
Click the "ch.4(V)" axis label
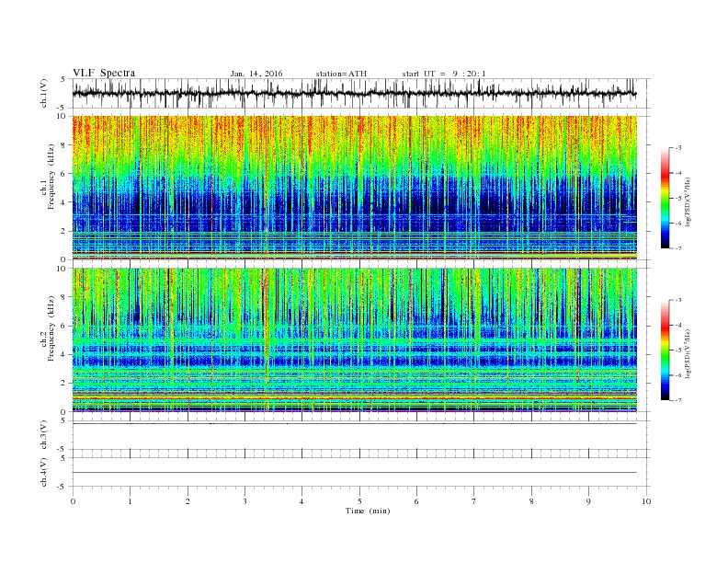pyautogui.click(x=44, y=472)
